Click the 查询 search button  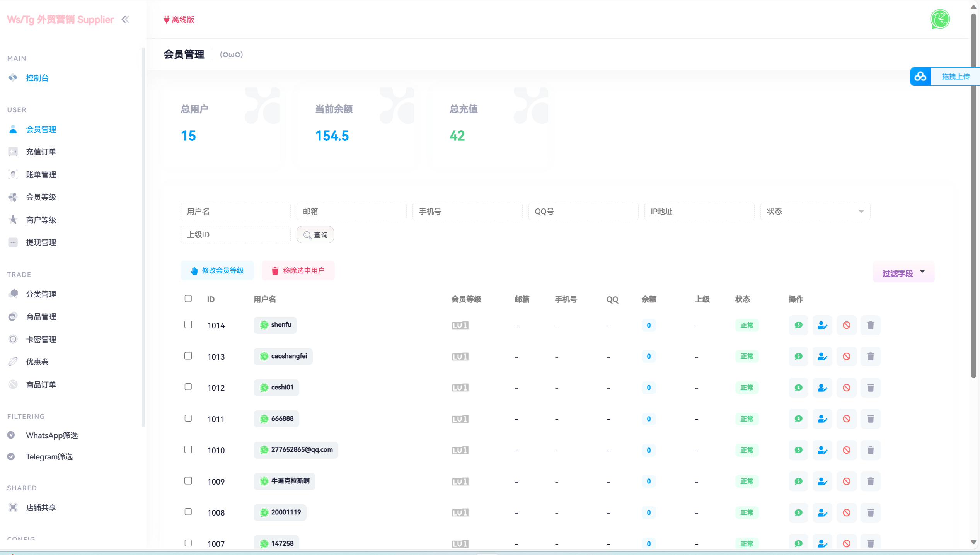[315, 234]
